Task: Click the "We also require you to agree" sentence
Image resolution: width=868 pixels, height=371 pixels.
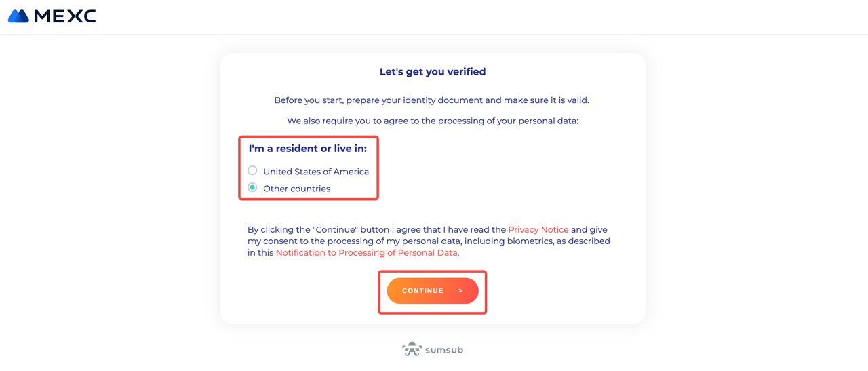Action: (x=433, y=121)
